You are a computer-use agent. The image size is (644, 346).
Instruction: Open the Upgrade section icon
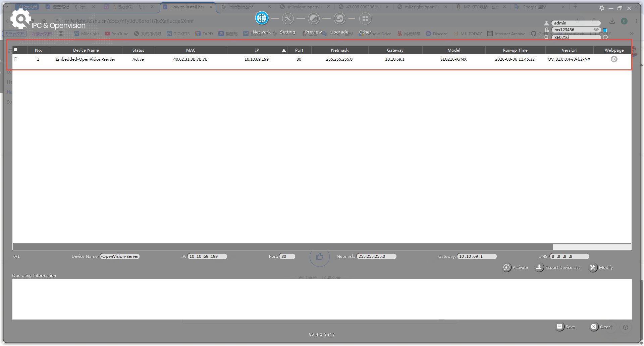[x=339, y=18]
